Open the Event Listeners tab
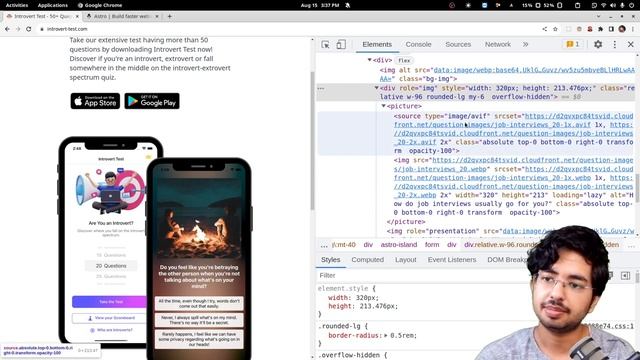Image resolution: width=640 pixels, height=360 pixels. point(452,260)
